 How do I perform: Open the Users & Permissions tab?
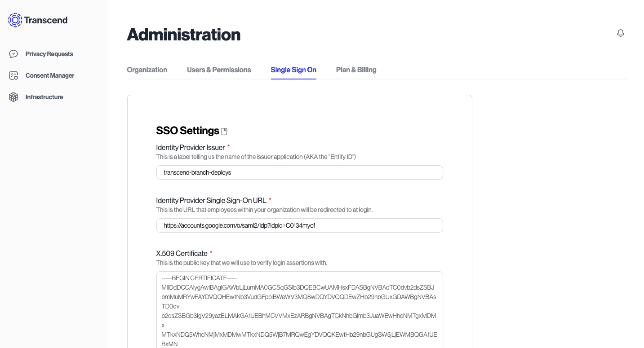pos(219,70)
